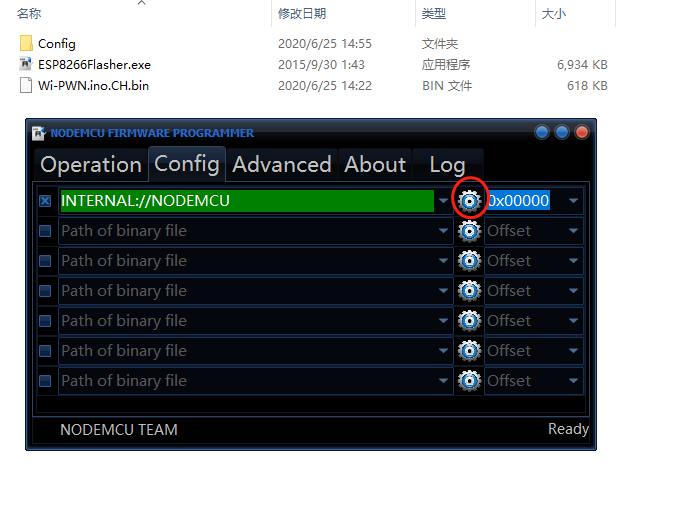Click the Wi-PWN.ino.CH.bin file name
685x513 pixels.
point(93,86)
